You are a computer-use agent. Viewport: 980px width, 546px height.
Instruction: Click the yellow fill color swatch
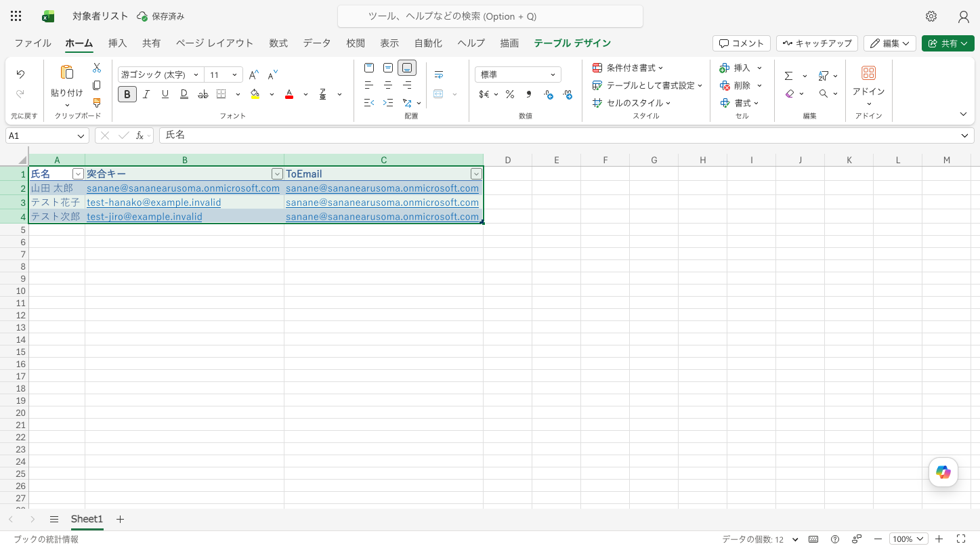[x=255, y=94]
